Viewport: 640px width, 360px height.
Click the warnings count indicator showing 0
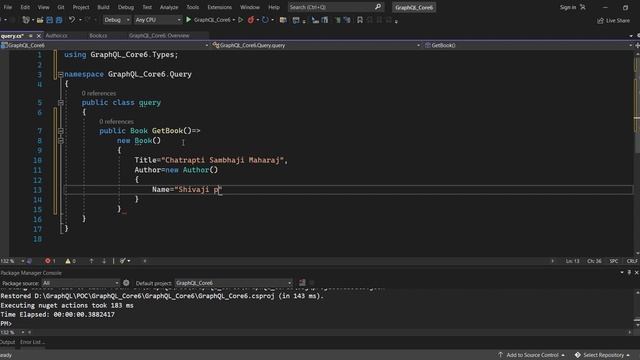(x=70, y=261)
